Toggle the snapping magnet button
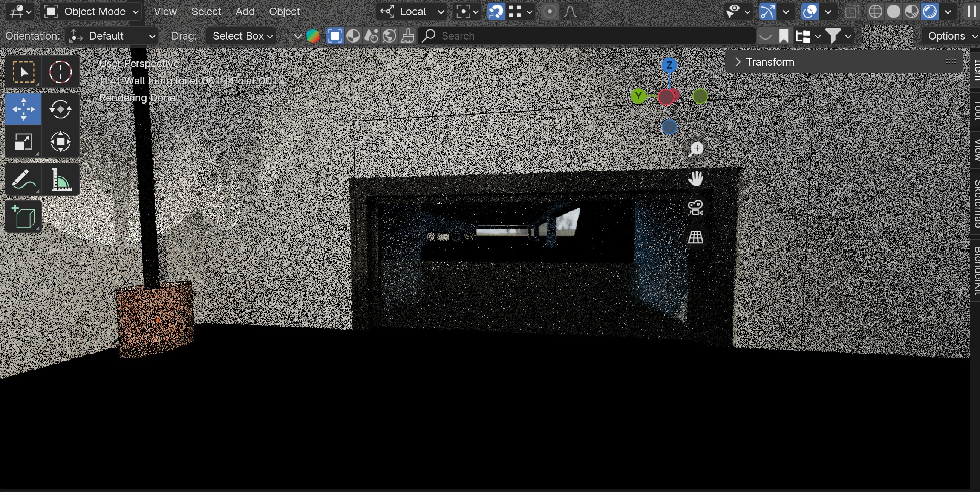 pos(496,11)
